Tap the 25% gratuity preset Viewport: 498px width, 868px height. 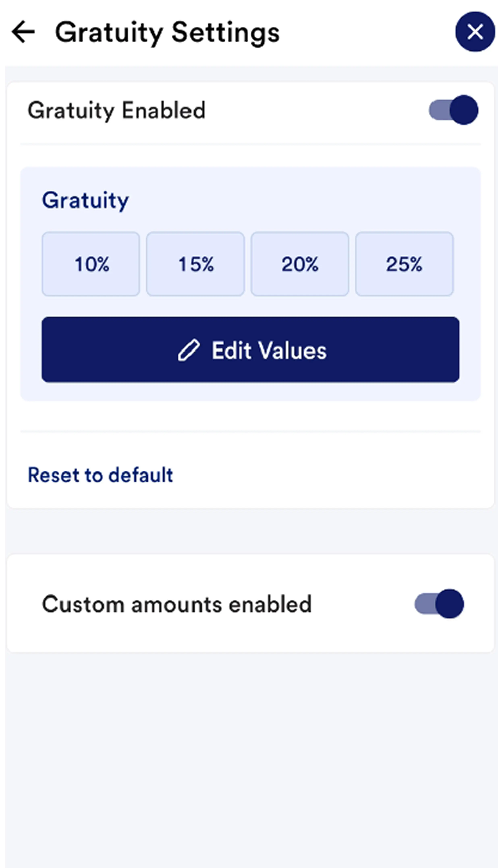coord(404,264)
